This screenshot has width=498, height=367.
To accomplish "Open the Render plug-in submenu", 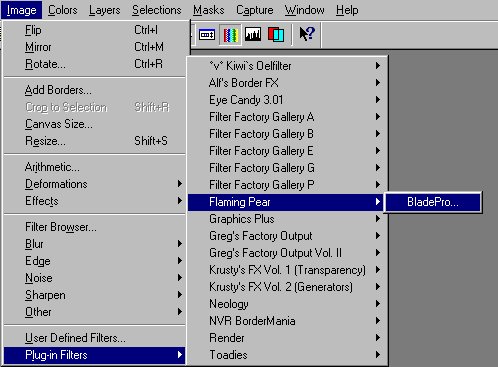I will tap(287, 338).
